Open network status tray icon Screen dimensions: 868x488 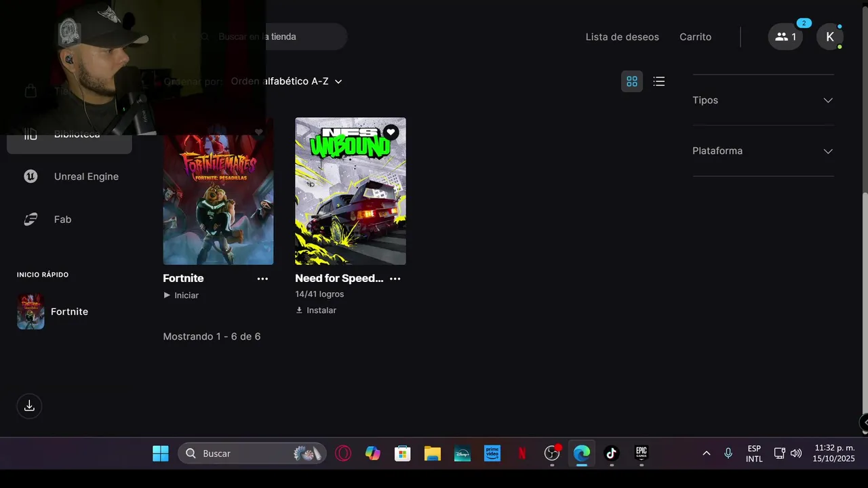[780, 453]
